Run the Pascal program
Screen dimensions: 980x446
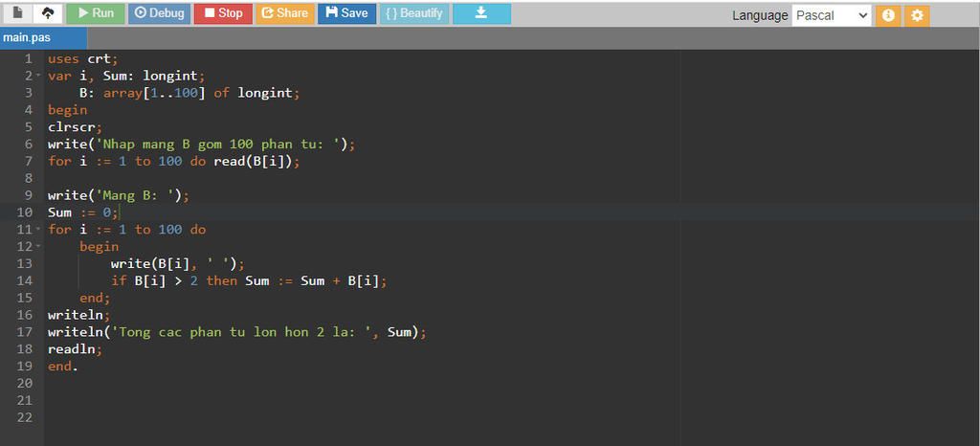(x=96, y=13)
